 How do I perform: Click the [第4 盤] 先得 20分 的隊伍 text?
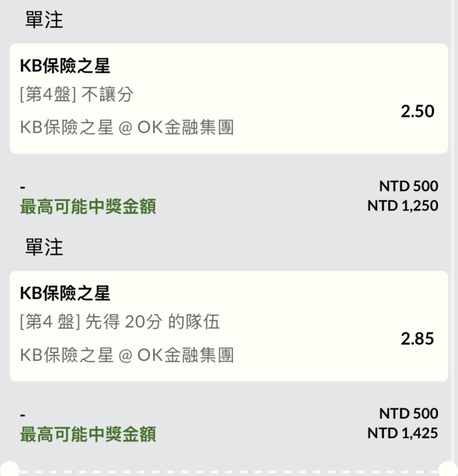tap(120, 322)
